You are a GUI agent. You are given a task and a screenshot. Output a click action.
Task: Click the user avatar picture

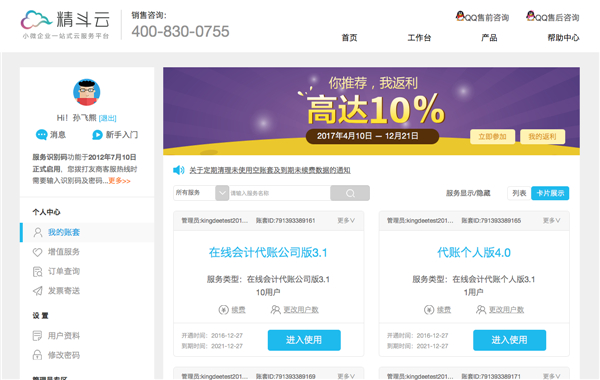coord(87,92)
